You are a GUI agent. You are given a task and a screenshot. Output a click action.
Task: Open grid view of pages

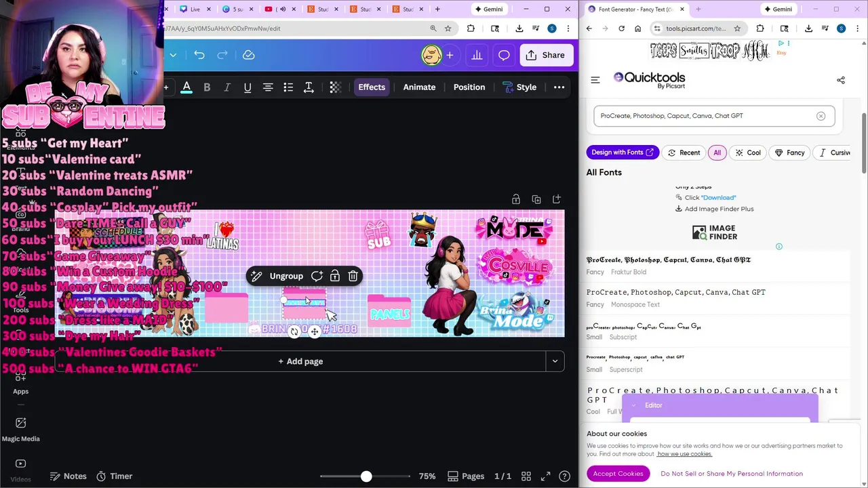tap(526, 476)
